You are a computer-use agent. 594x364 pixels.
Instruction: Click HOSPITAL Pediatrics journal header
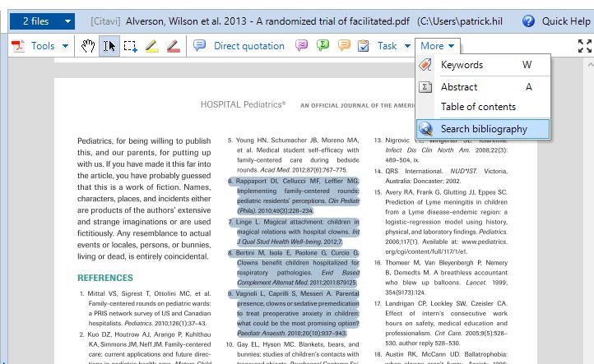(x=244, y=104)
